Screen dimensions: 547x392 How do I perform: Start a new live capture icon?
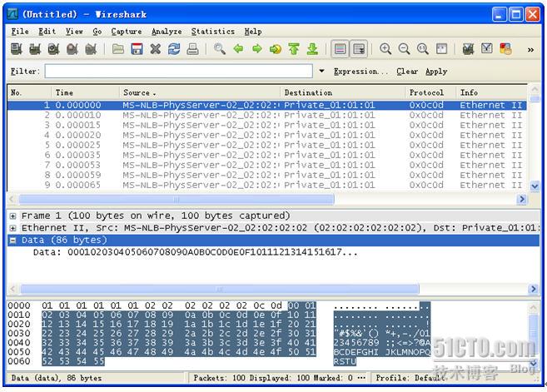point(53,49)
